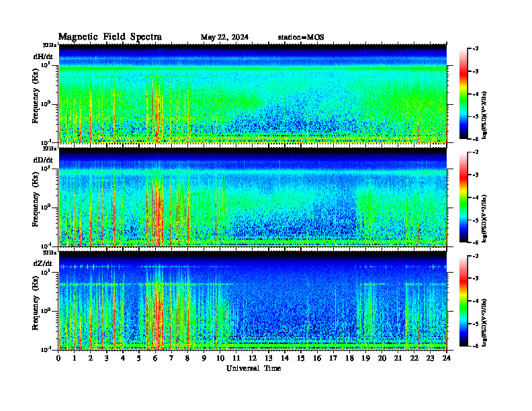This screenshot has width=532, height=411.
Task: Click the hour "7" tick on the time axis
Action: [172, 359]
